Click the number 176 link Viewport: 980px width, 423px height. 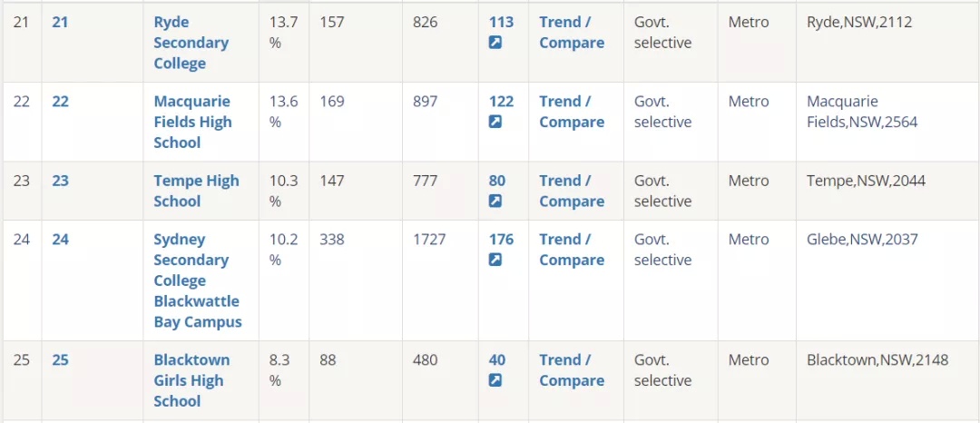(x=501, y=240)
